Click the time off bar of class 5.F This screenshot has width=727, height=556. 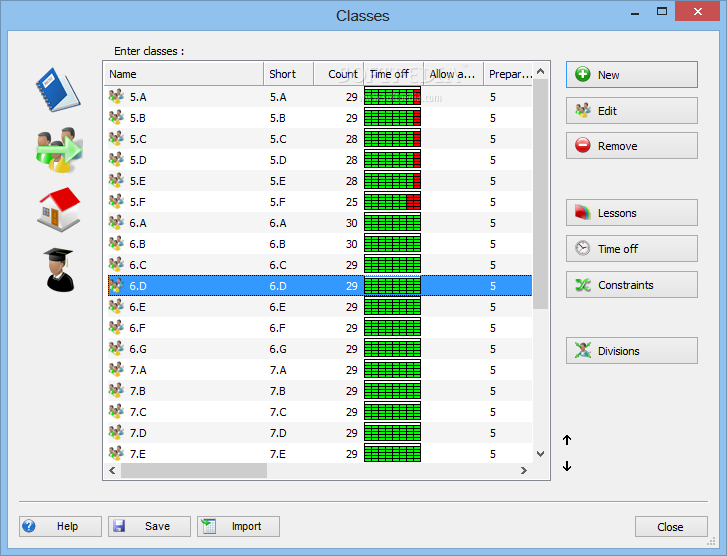click(392, 202)
